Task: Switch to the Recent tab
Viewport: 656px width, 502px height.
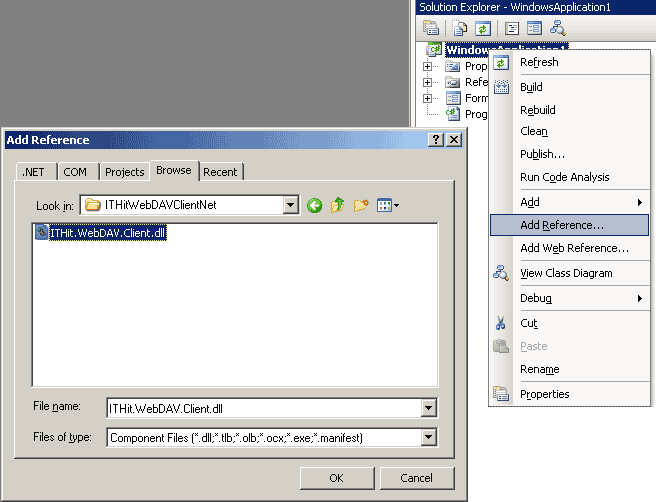Action: [221, 172]
